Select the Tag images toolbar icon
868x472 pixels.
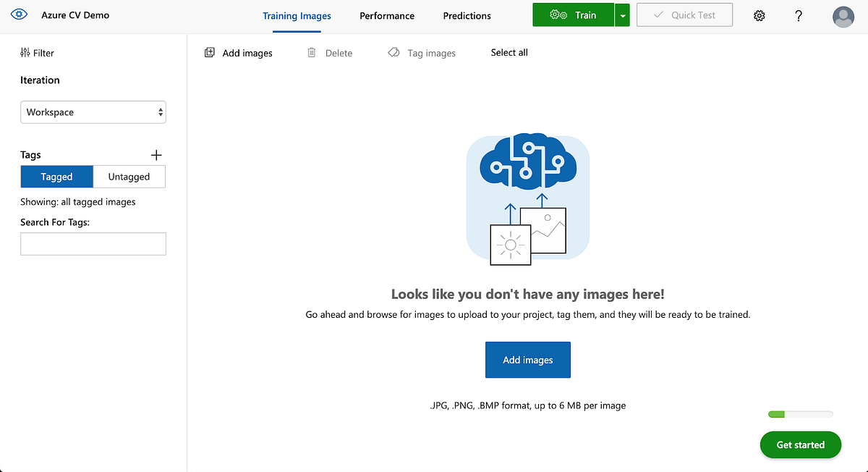pos(393,52)
